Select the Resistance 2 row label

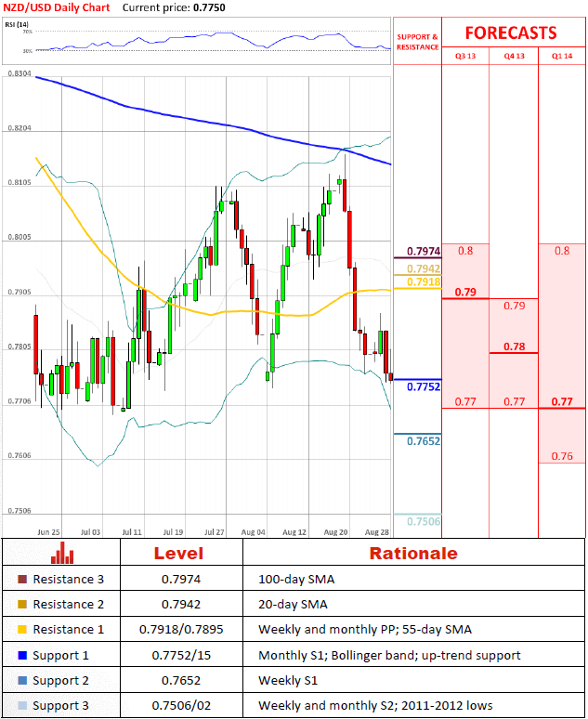click(69, 605)
